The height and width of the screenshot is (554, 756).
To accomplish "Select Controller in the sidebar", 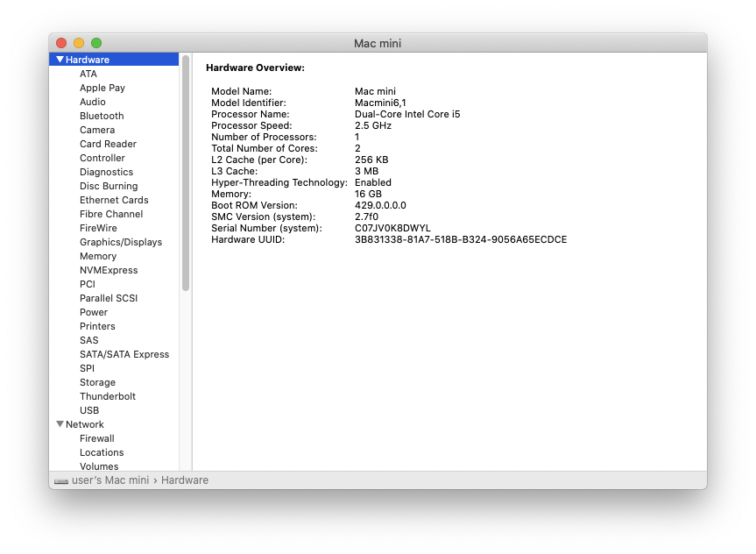I will pyautogui.click(x=102, y=158).
